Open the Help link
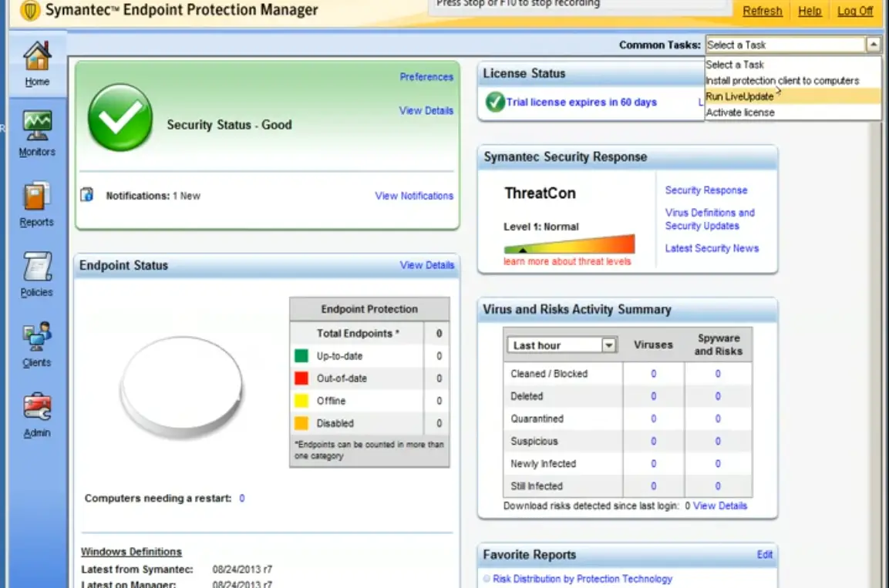This screenshot has height=588, width=889. coord(810,11)
